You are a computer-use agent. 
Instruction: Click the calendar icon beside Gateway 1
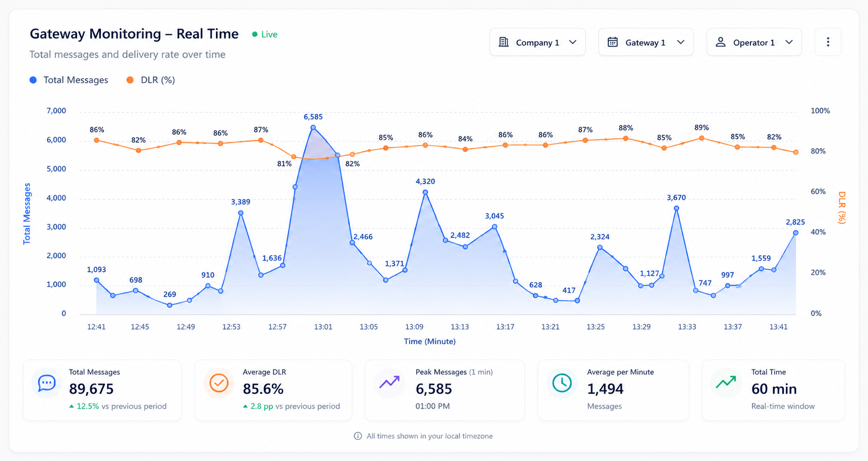(612, 42)
